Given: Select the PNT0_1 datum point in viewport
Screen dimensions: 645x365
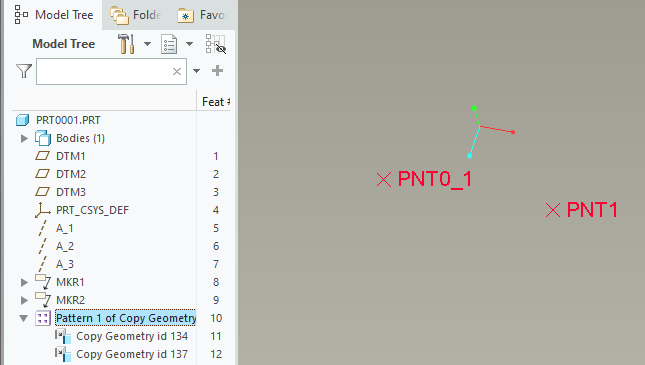Looking at the screenshot, I should (384, 179).
